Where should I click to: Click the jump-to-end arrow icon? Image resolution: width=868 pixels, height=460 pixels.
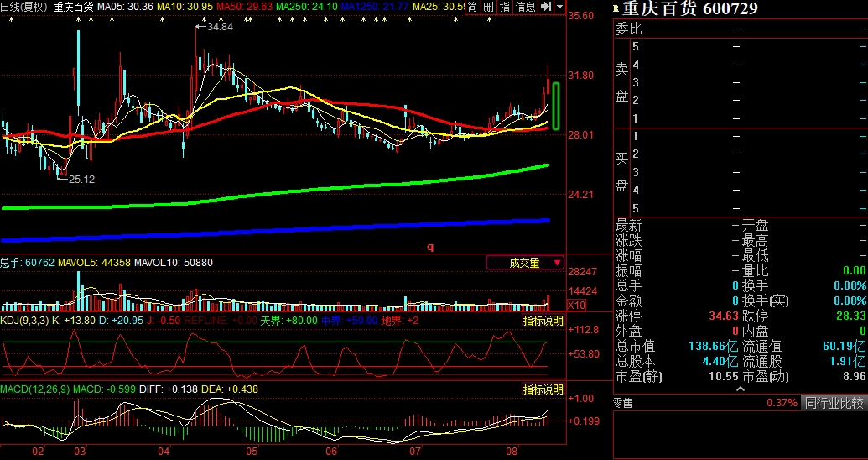[546, 8]
